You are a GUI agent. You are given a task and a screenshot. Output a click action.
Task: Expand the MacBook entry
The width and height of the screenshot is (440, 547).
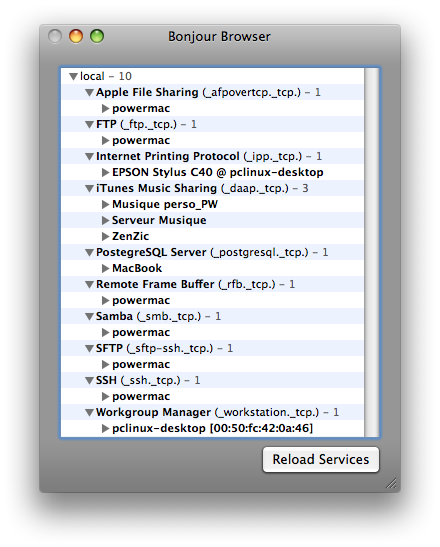[x=105, y=269]
